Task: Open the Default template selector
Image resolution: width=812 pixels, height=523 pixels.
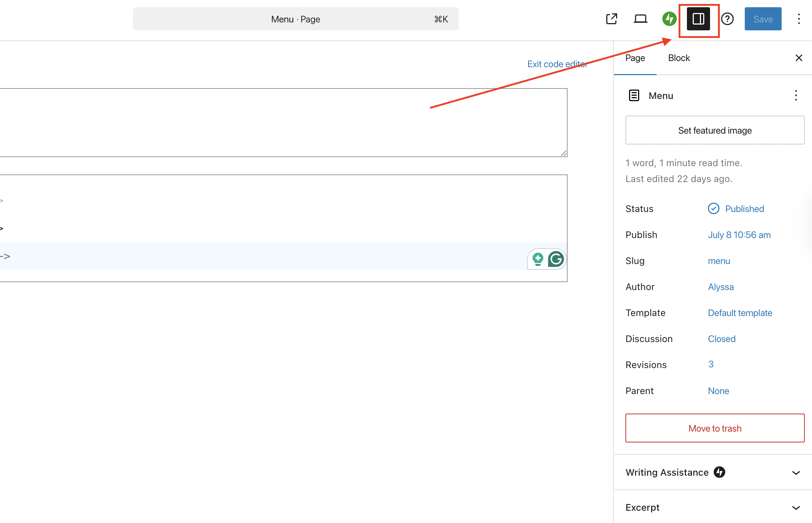Action: pos(740,313)
